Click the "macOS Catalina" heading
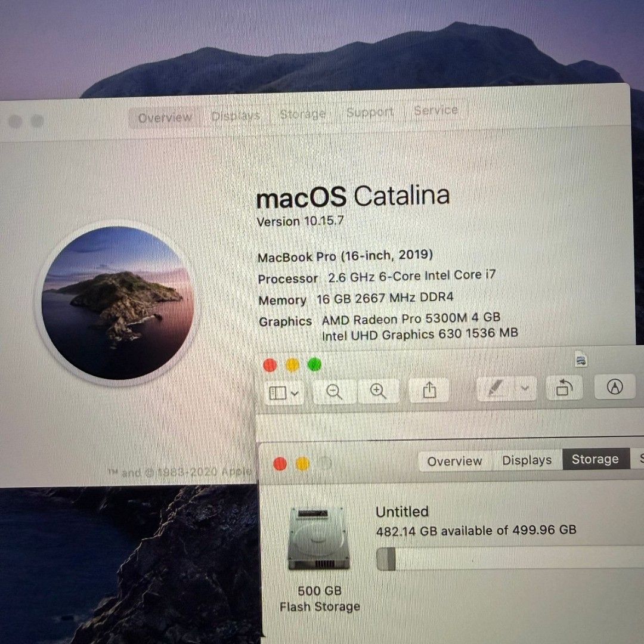This screenshot has width=644, height=644. click(353, 196)
